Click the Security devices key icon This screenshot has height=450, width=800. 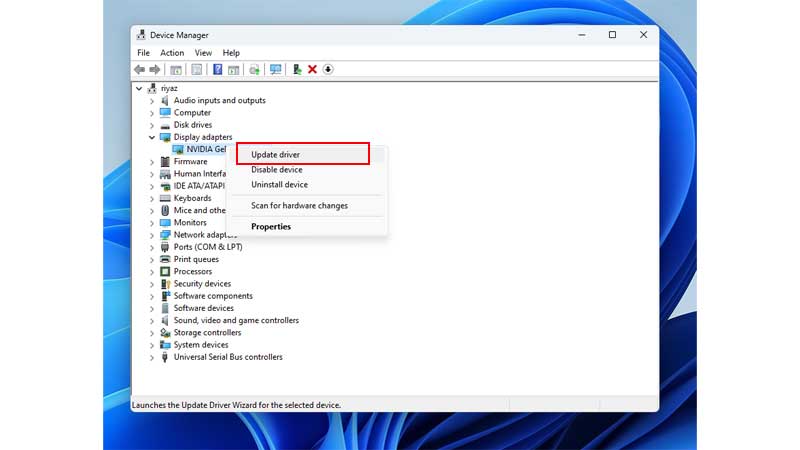coord(165,284)
